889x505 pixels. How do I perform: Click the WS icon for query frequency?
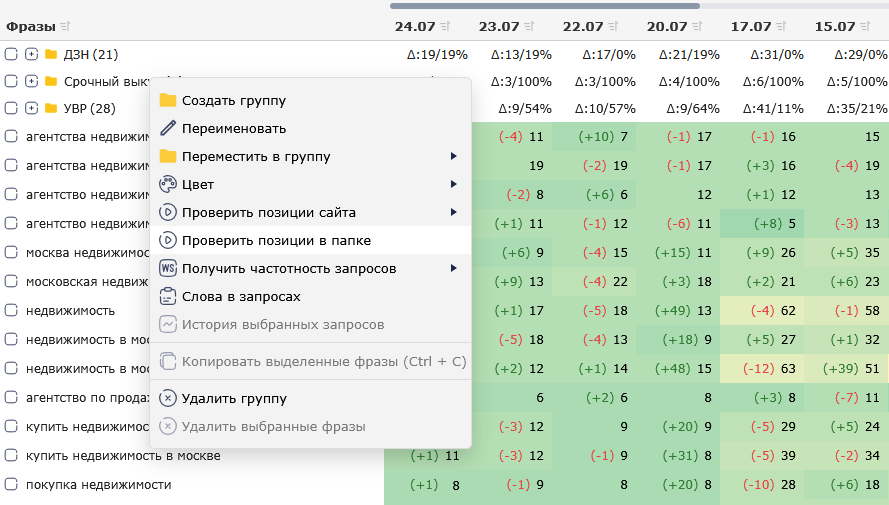pyautogui.click(x=168, y=268)
